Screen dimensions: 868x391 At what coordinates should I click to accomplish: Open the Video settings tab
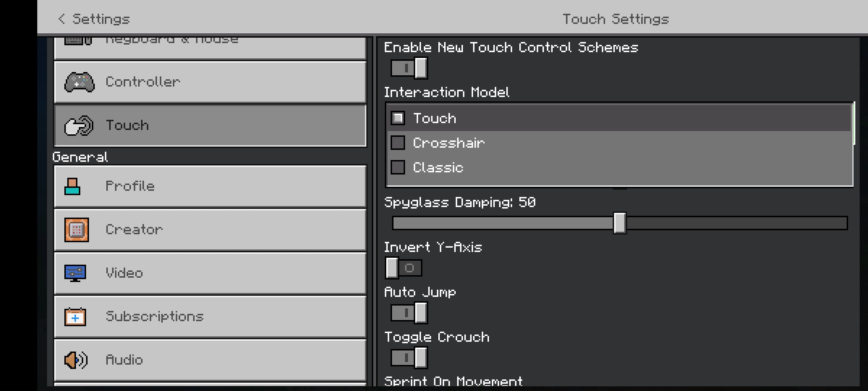(x=210, y=273)
